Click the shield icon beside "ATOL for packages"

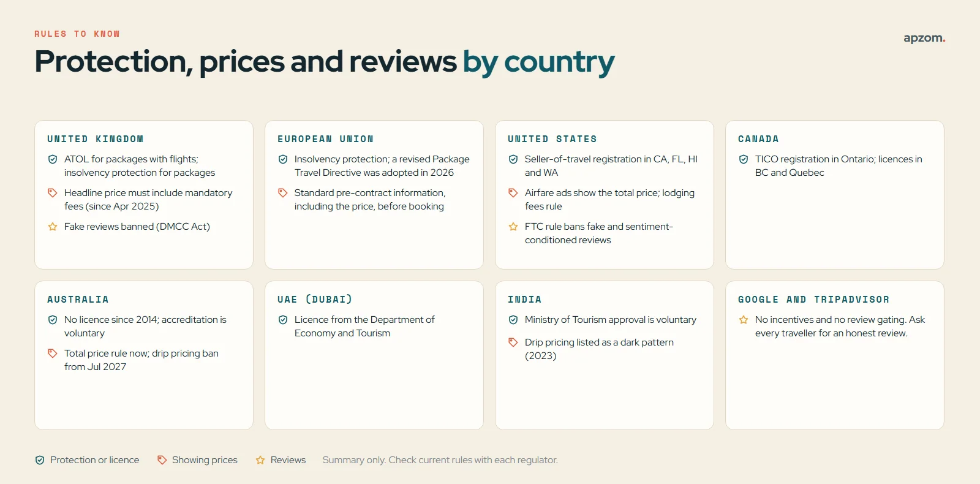pos(53,159)
